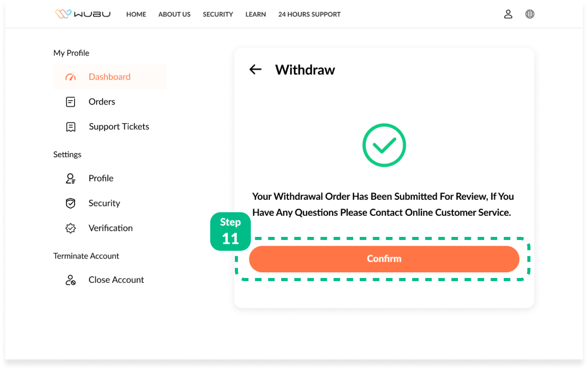Screen dimensions: 588x370
Task: Open 24 HOURS SUPPORT
Action: point(309,14)
